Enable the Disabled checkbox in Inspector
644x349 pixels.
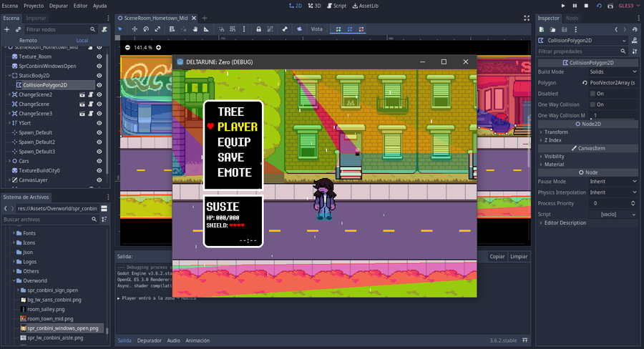[592, 94]
